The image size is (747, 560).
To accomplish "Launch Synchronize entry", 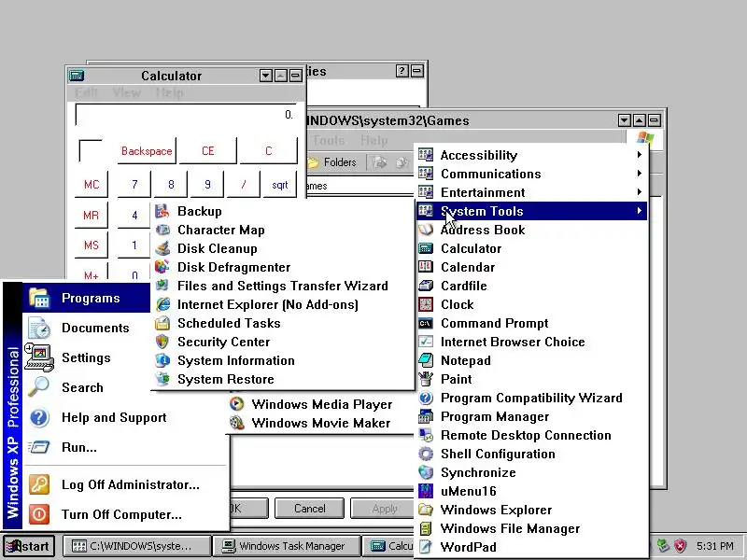I will [x=531, y=472].
